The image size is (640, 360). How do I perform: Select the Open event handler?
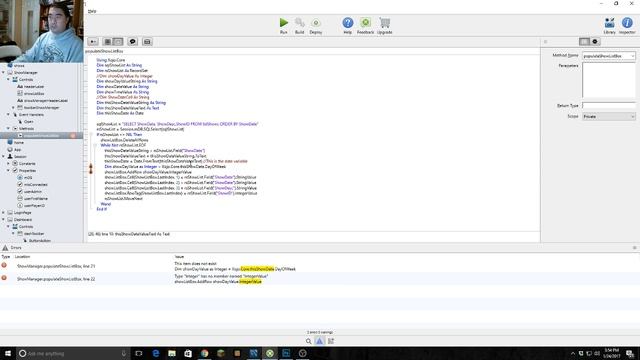[x=29, y=121]
